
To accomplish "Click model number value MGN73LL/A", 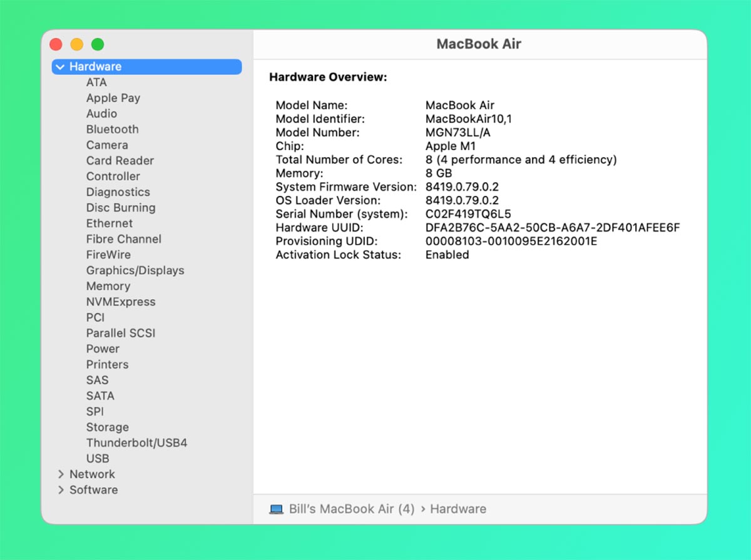I will 458,133.
